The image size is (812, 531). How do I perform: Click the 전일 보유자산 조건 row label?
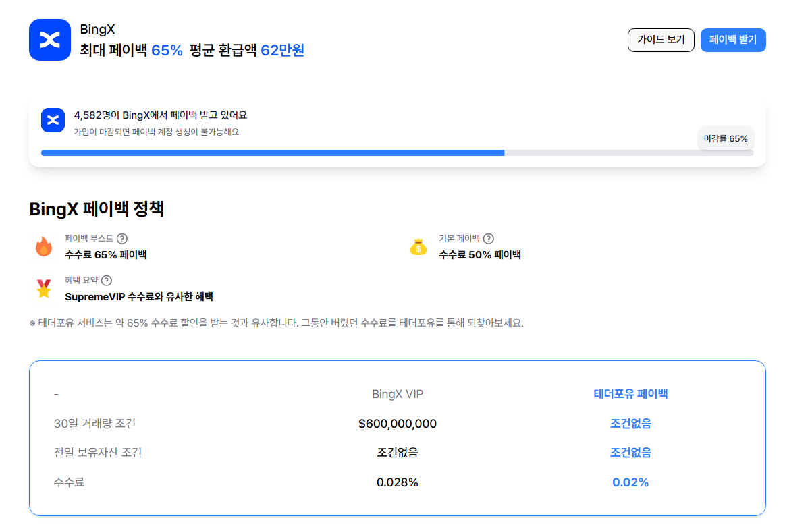(98, 453)
